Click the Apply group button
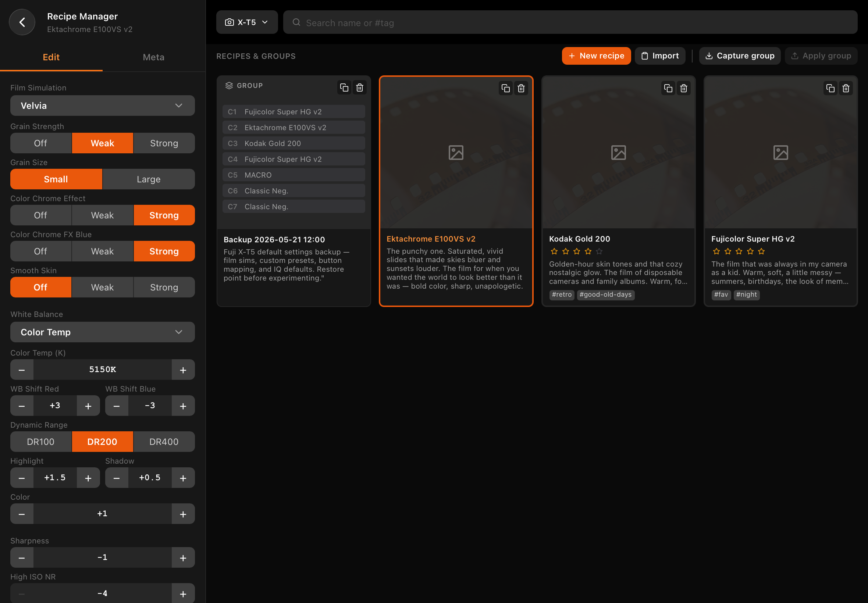The image size is (868, 603). pos(821,56)
